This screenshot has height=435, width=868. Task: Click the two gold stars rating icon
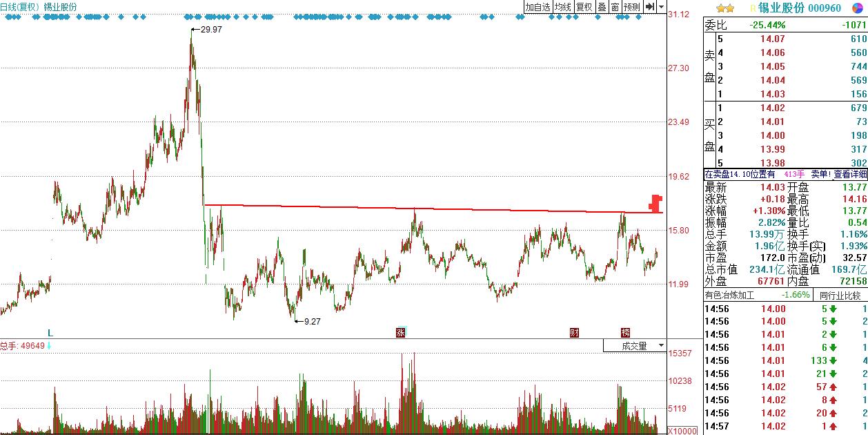725,8
